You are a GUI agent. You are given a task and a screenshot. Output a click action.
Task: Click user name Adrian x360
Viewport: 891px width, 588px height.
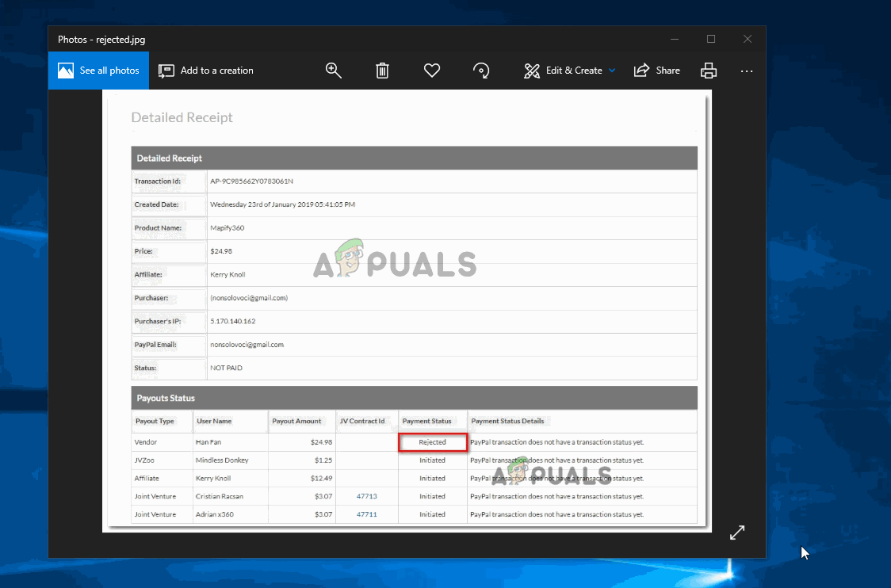point(214,514)
